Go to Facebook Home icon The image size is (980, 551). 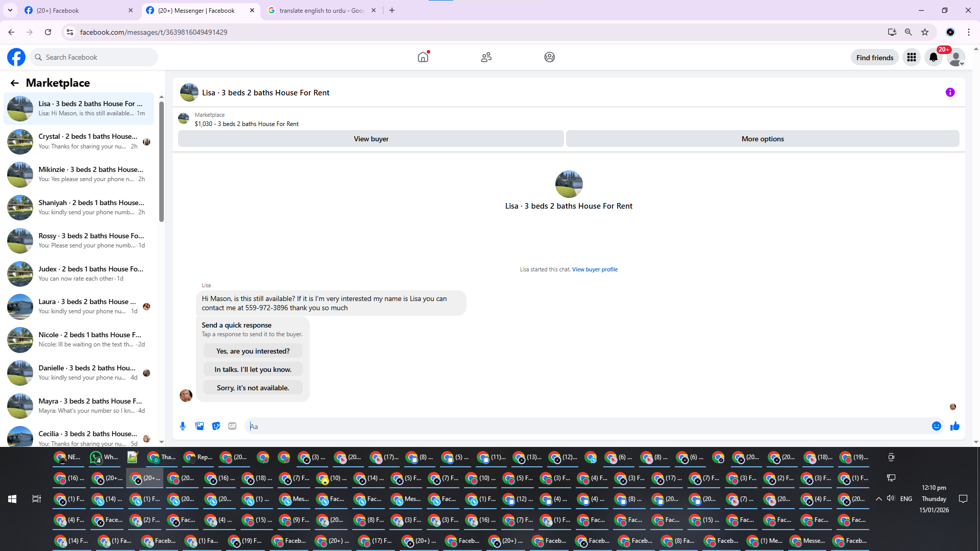pyautogui.click(x=423, y=57)
